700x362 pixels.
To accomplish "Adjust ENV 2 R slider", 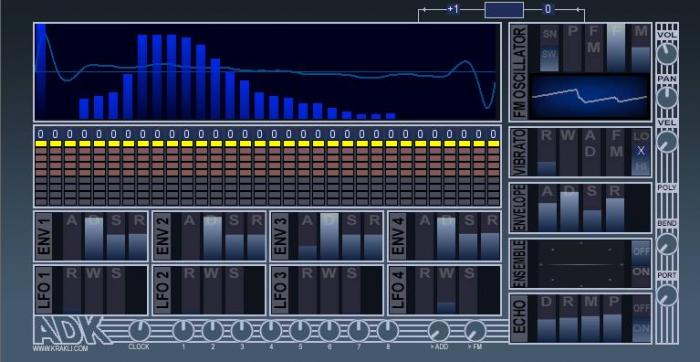I will (256, 236).
